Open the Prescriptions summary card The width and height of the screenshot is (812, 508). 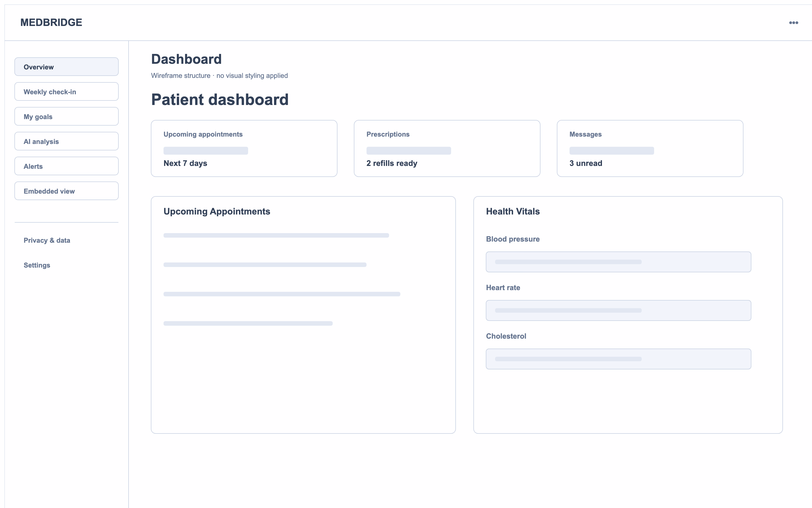[447, 148]
